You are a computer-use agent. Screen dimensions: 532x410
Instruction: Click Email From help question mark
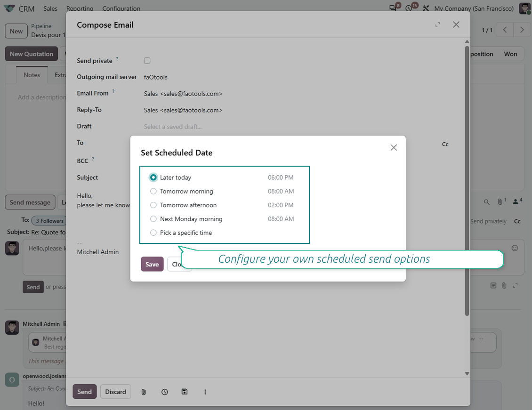tap(113, 91)
